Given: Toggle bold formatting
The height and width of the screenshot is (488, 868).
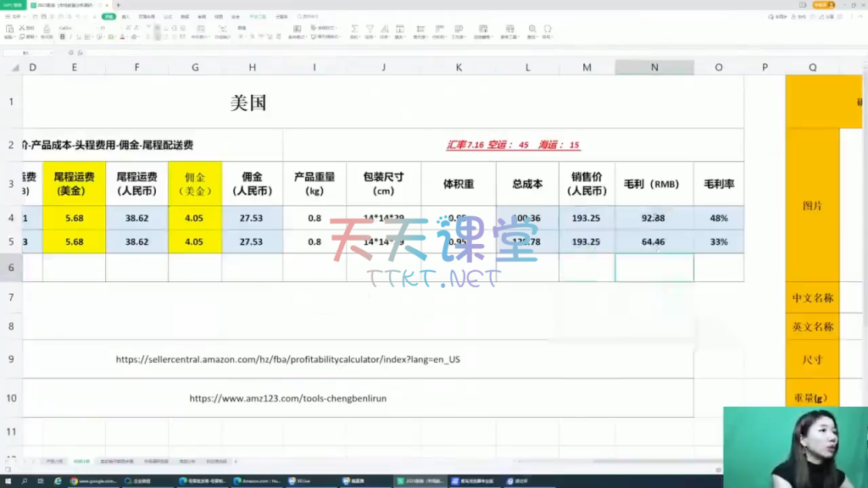Looking at the screenshot, I should click(x=63, y=37).
